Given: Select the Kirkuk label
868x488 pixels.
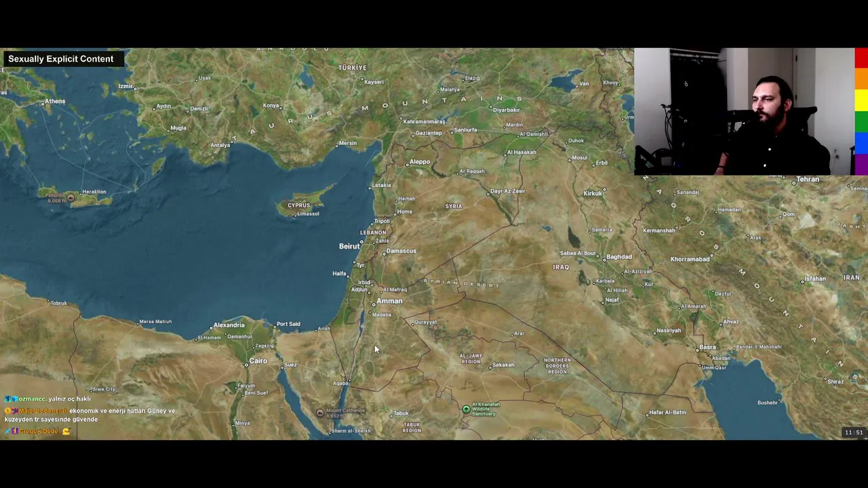Looking at the screenshot, I should 593,194.
